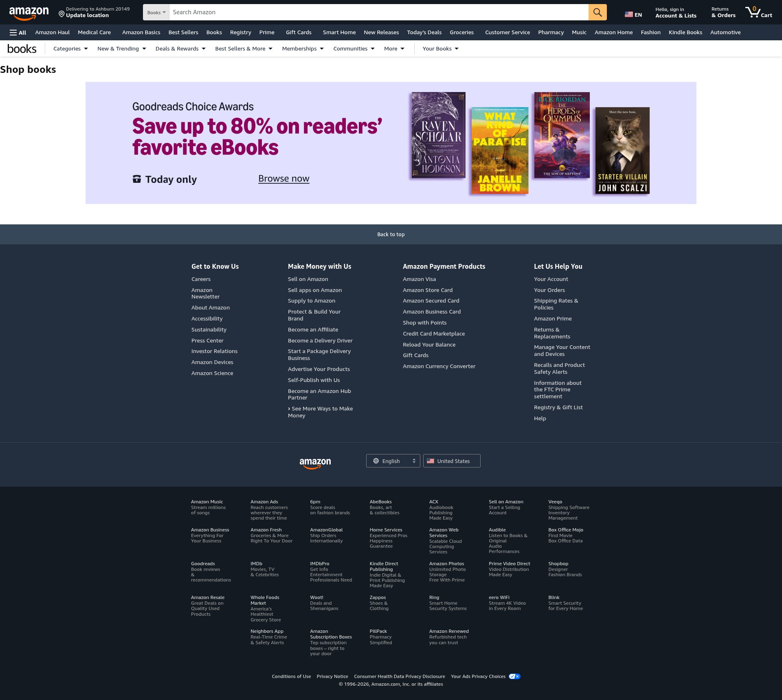Open What Kind of Paradise book cover
The height and width of the screenshot is (700, 782).
click(500, 150)
